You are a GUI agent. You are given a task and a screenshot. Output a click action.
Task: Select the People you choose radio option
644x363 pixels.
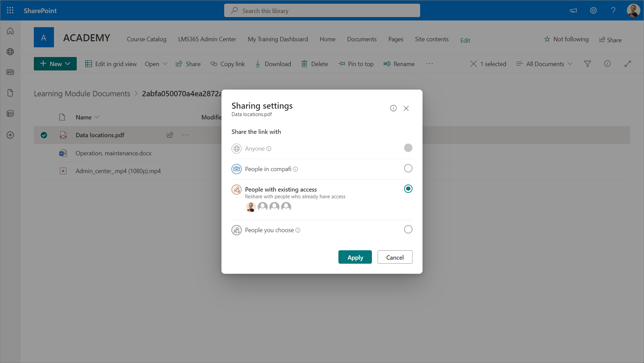click(408, 229)
